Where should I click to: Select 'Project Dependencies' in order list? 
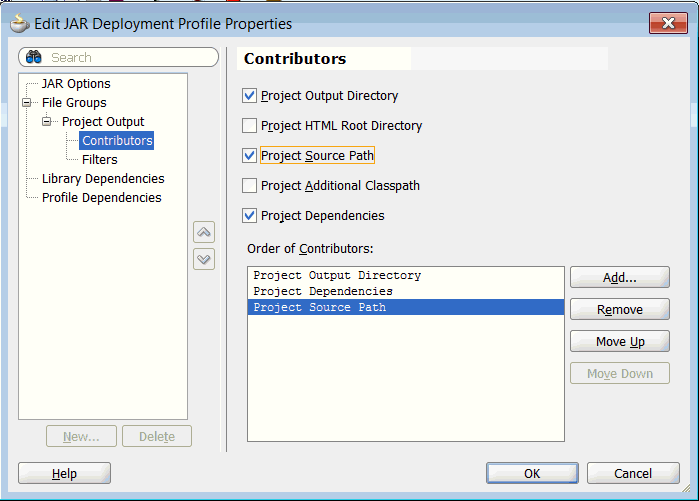[x=406, y=291]
